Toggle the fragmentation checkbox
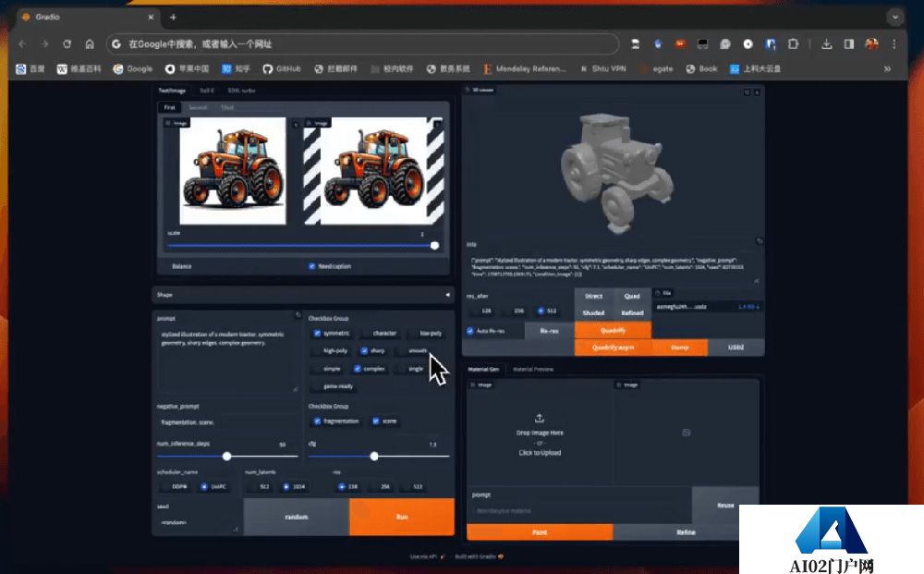 tap(317, 421)
